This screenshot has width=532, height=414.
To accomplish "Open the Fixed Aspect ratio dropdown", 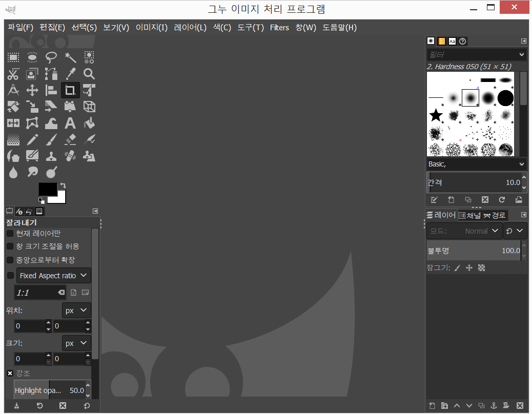I will (x=54, y=275).
